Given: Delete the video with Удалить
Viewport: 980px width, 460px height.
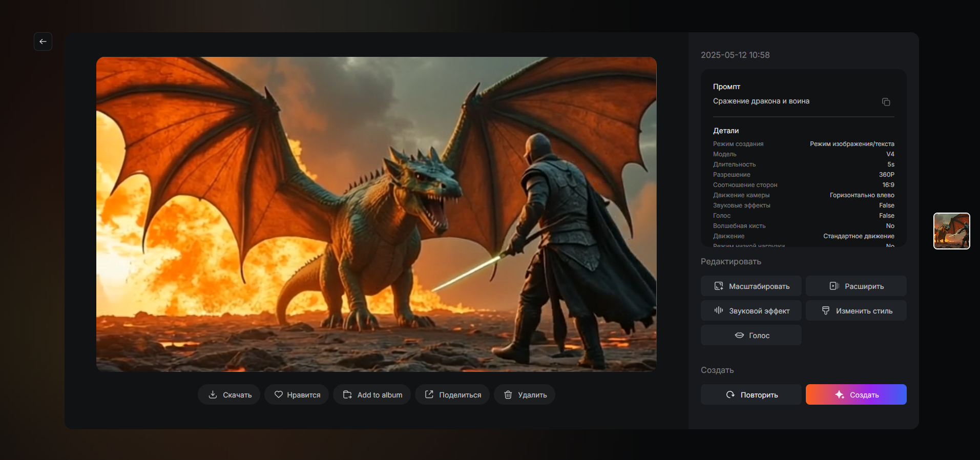Looking at the screenshot, I should click(x=525, y=394).
